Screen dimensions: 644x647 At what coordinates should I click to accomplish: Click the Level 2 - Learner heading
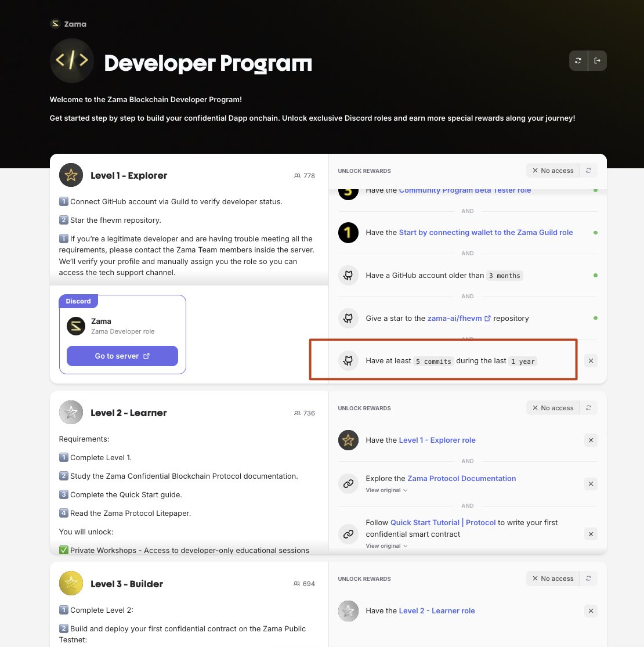coord(129,413)
